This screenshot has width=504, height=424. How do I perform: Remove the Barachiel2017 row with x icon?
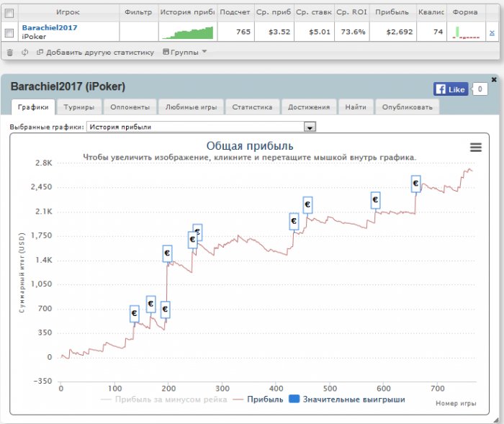pyautogui.click(x=492, y=32)
